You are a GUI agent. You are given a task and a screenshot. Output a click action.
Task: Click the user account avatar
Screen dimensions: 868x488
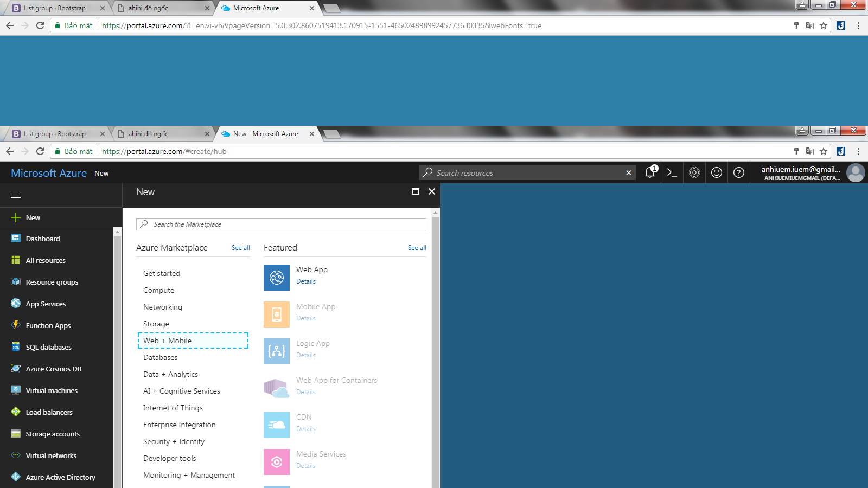pyautogui.click(x=856, y=173)
